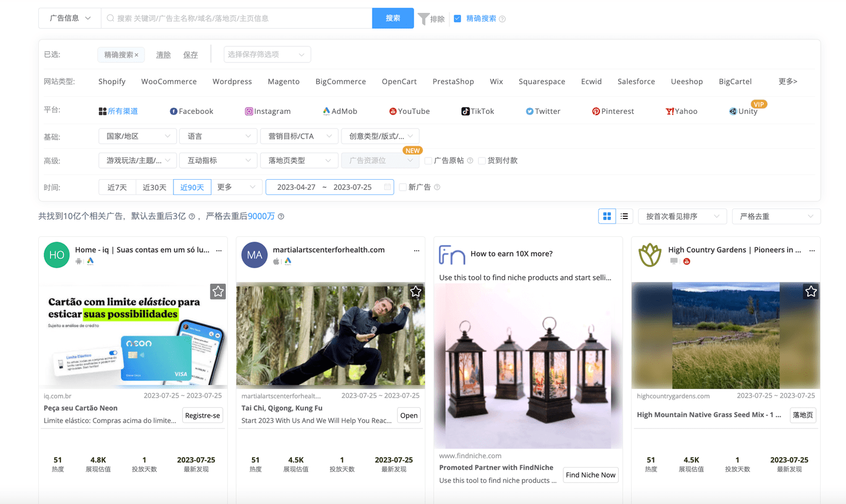Uncheck the 精确搜索 checkbox
This screenshot has width=846, height=504.
(x=458, y=19)
